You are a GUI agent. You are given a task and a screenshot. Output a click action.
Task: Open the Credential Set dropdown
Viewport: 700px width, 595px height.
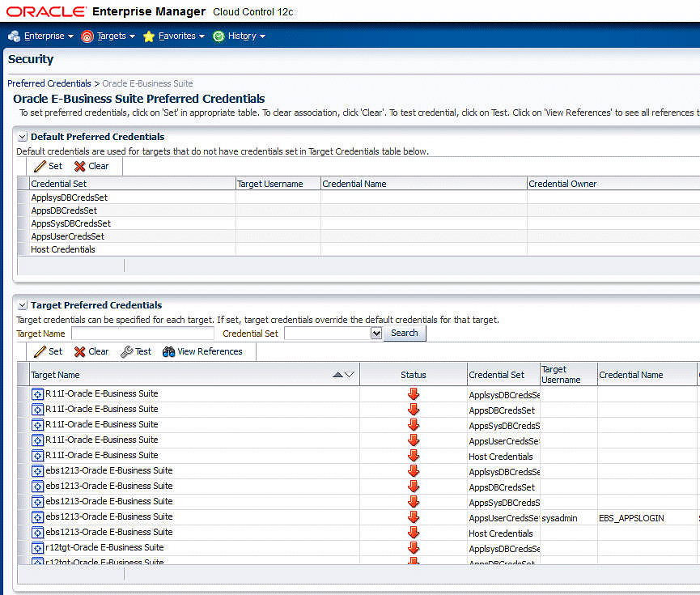pos(376,334)
